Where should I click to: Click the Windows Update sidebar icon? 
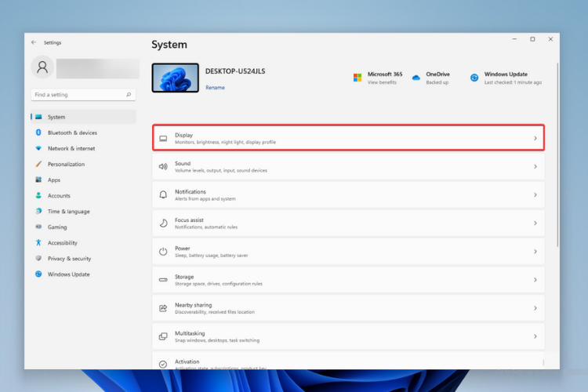38,274
